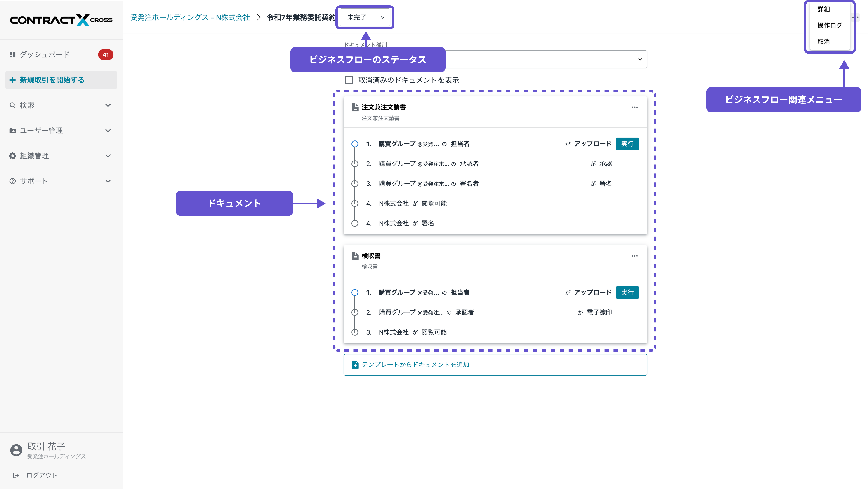The image size is (868, 489).
Task: Open the 未完了 status dropdown
Action: click(x=365, y=18)
